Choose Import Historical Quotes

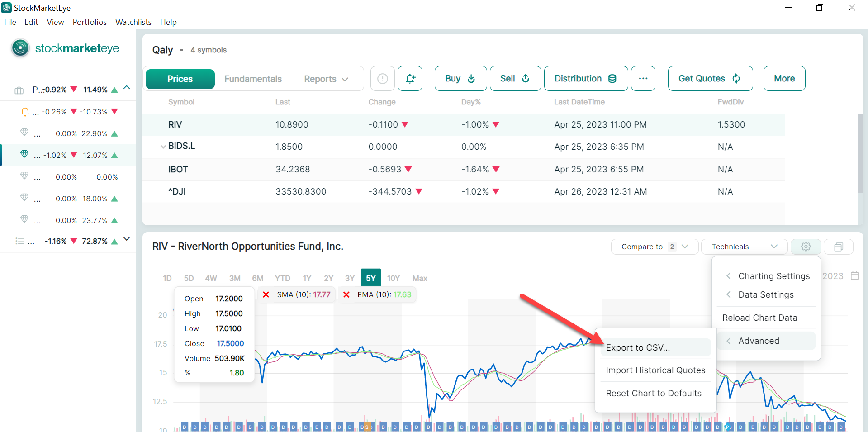(x=655, y=370)
